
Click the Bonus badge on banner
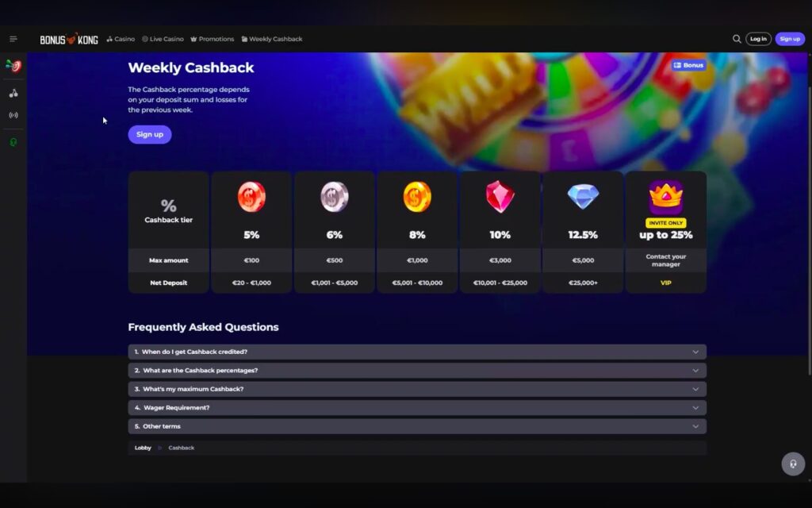point(688,65)
